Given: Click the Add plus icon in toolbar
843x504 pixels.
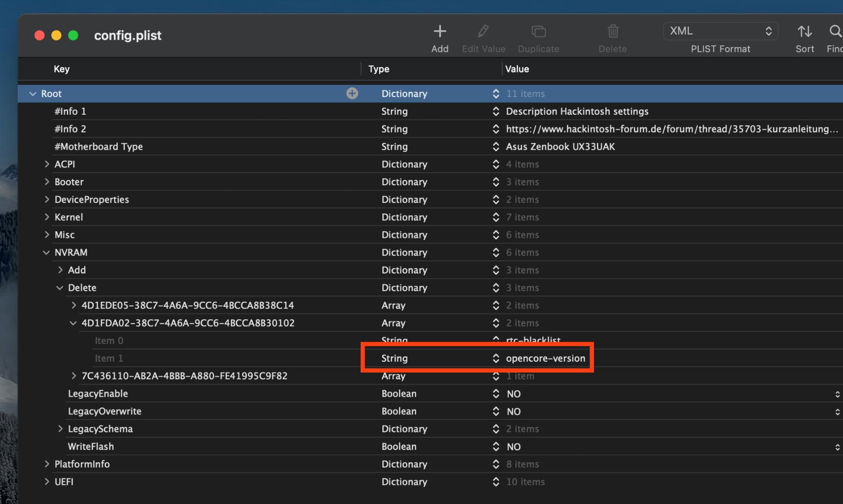Looking at the screenshot, I should click(439, 32).
